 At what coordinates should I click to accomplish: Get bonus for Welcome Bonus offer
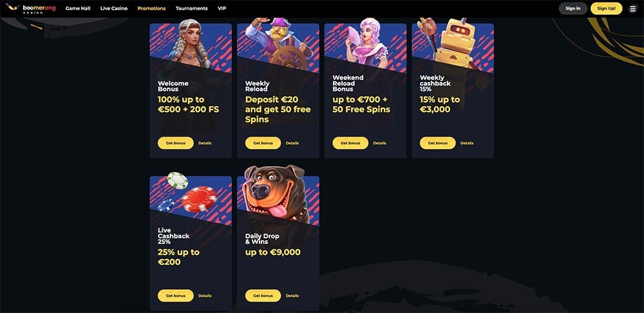click(176, 143)
